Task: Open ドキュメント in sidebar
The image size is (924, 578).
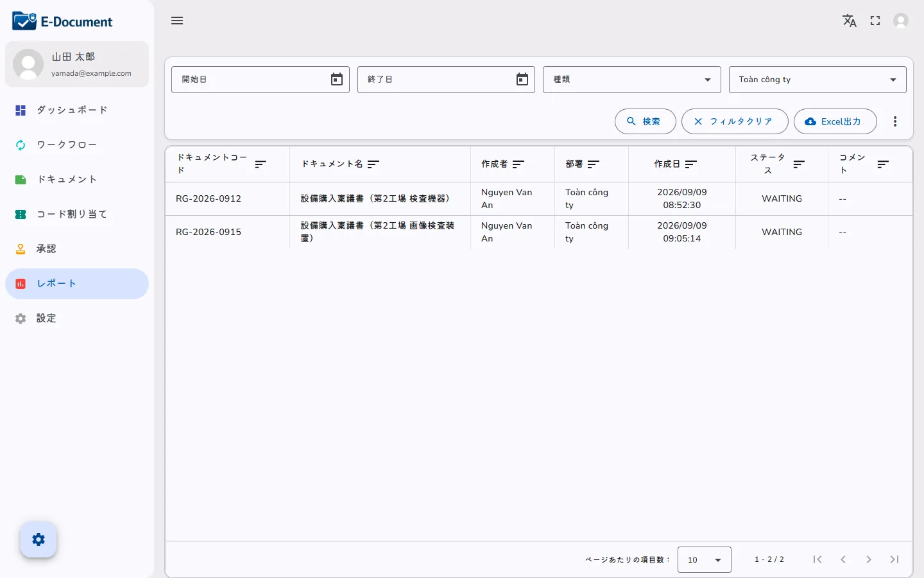Action: [x=77, y=180]
